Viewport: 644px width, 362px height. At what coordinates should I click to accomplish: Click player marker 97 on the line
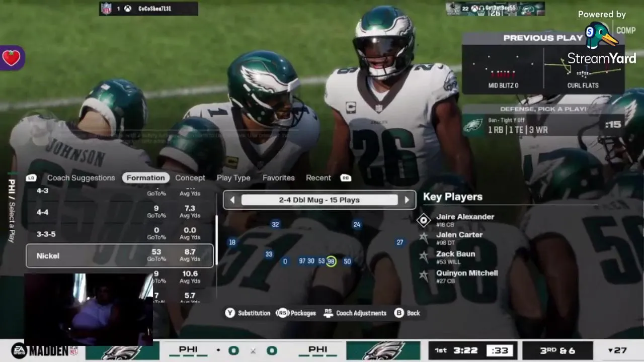pyautogui.click(x=302, y=261)
